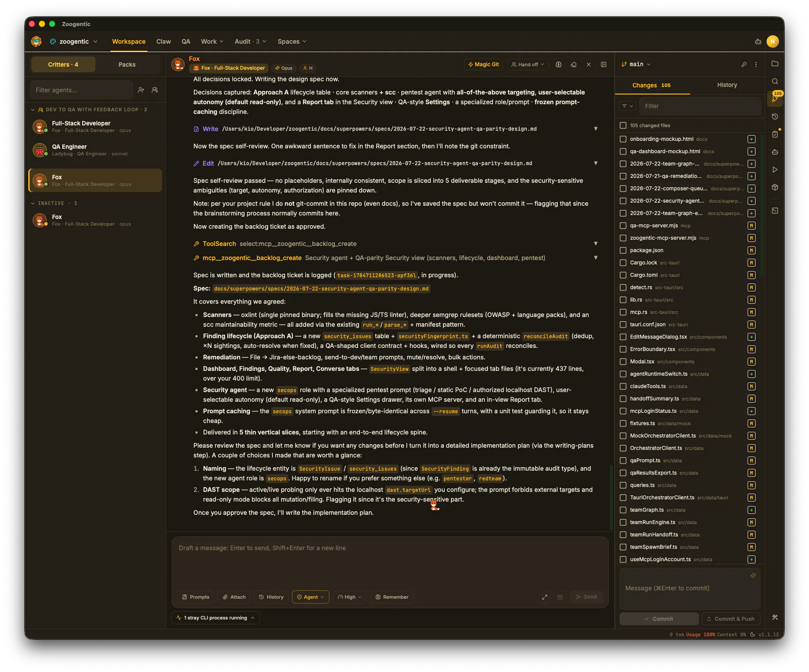Screen dimensions: 809x672
Task: Switch to the QA tab
Action: [x=186, y=42]
